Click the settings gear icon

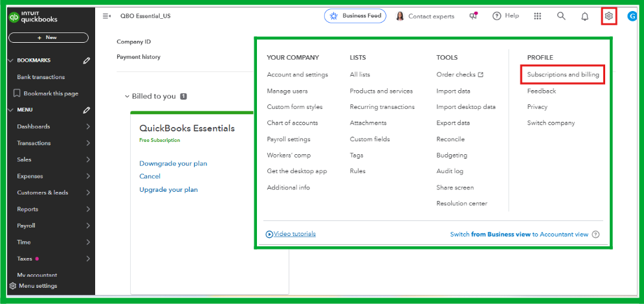click(608, 16)
